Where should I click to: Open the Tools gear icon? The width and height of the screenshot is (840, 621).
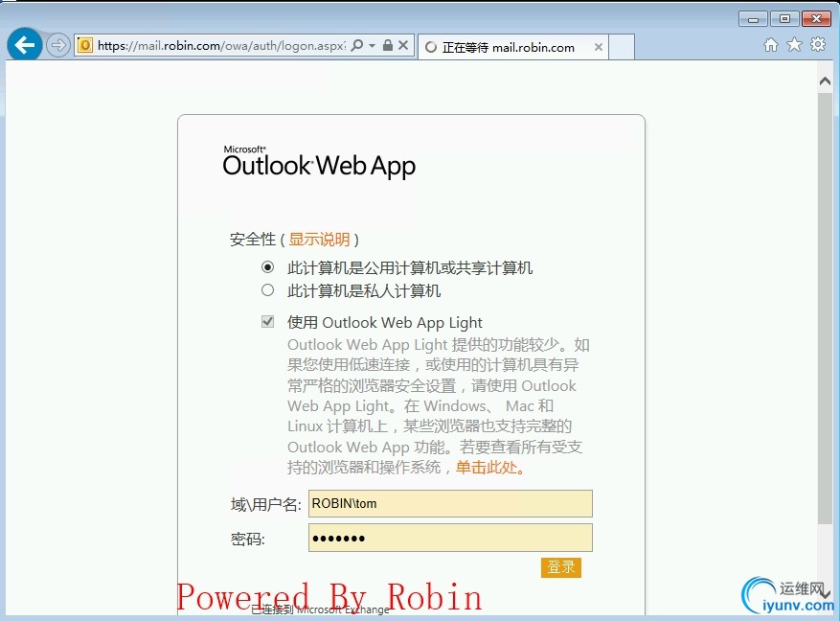click(818, 44)
